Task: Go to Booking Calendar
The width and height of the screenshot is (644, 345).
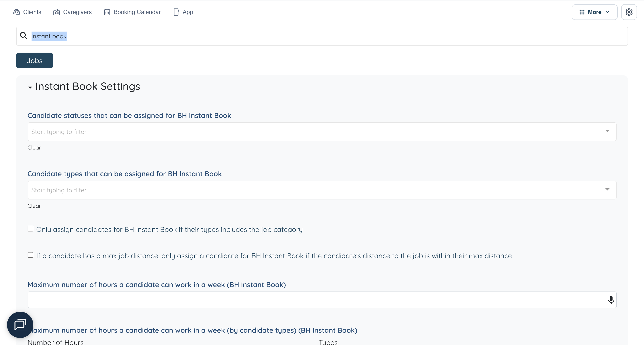Action: (x=137, y=12)
